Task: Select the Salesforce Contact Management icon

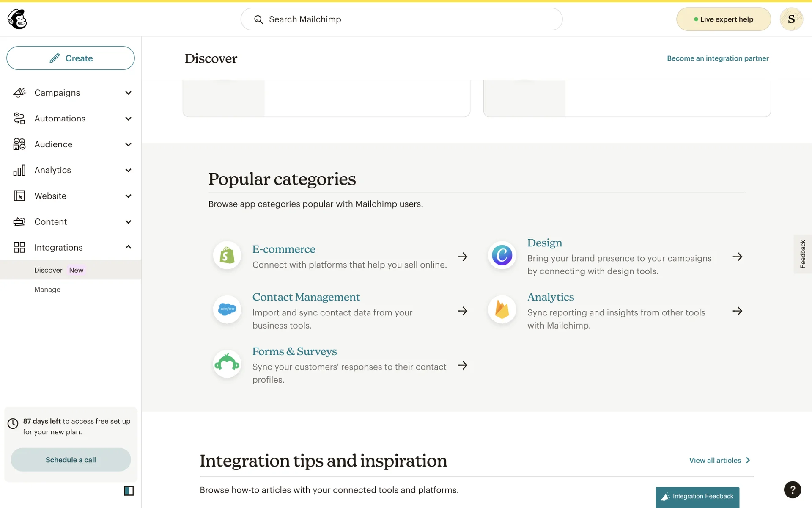Action: pos(227,310)
